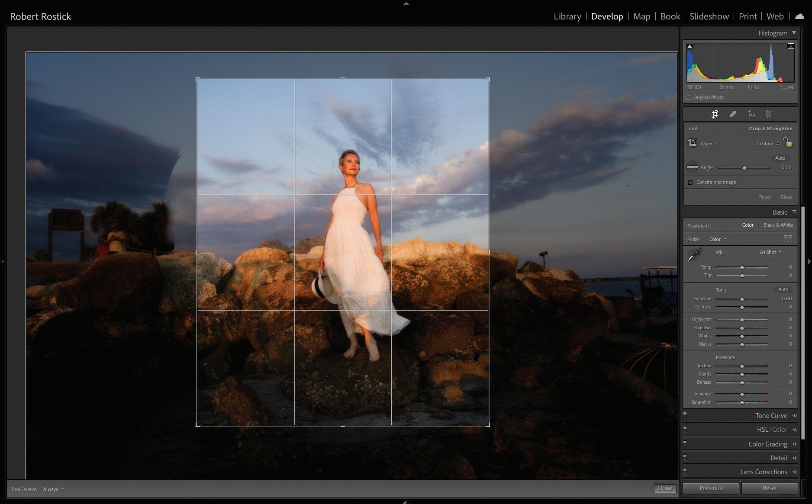Viewport: 812px width, 504px height.
Task: Open the Profile Browser grid icon
Action: [x=788, y=239]
